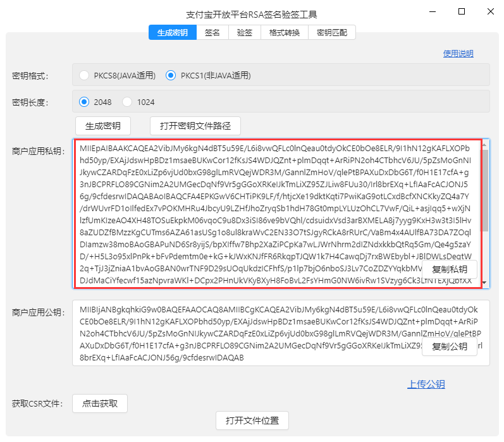Image resolution: width=504 pixels, height=442 pixels.
Task: Select 2048 key length radio
Action: (84, 102)
